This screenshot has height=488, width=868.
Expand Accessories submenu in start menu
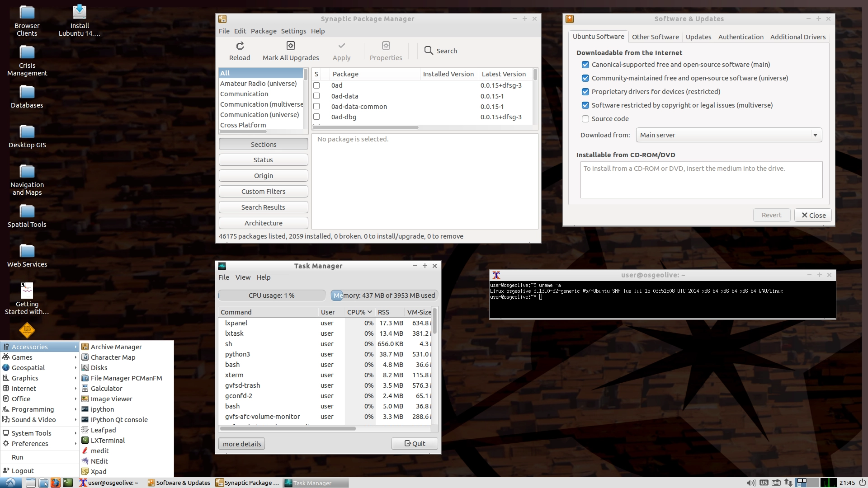40,347
